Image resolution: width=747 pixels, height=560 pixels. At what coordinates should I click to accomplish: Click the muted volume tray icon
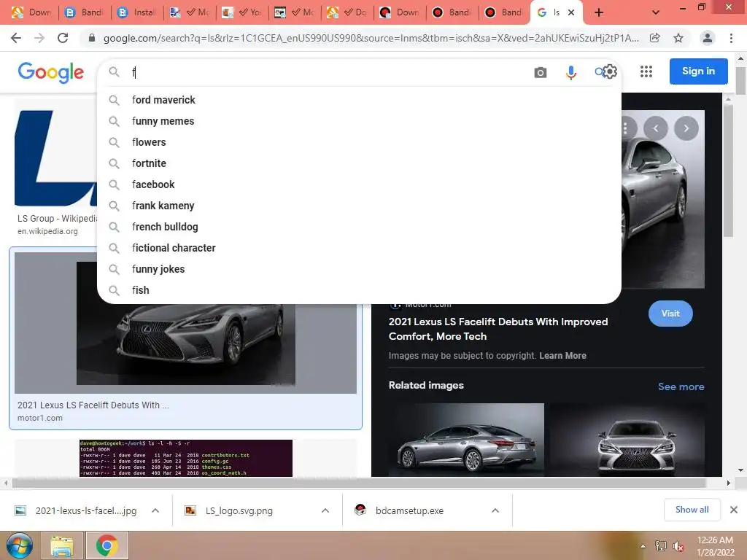[678, 546]
